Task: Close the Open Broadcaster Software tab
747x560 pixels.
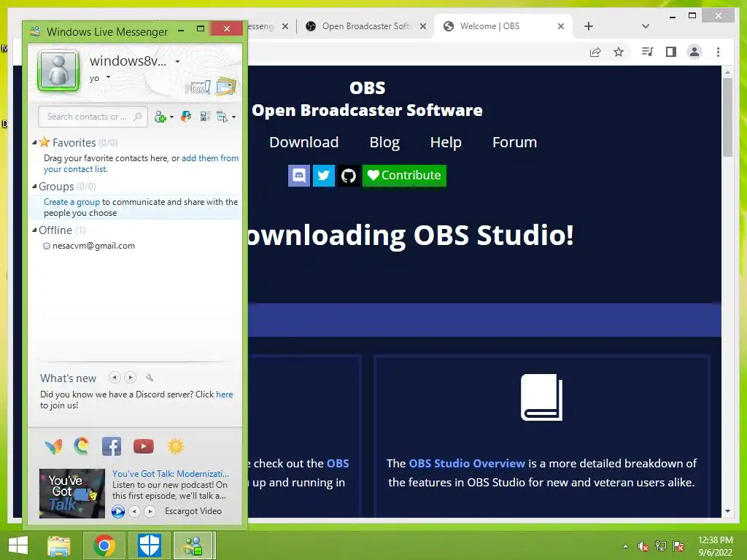Action: pyautogui.click(x=423, y=26)
